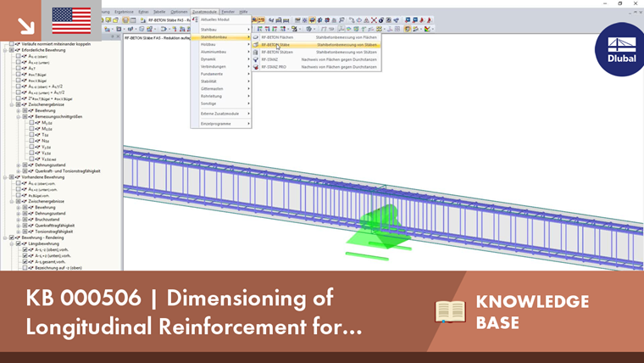644x363 pixels.
Task: Expand the Querkrafttragfähigkeit tree node
Action: tap(18, 226)
